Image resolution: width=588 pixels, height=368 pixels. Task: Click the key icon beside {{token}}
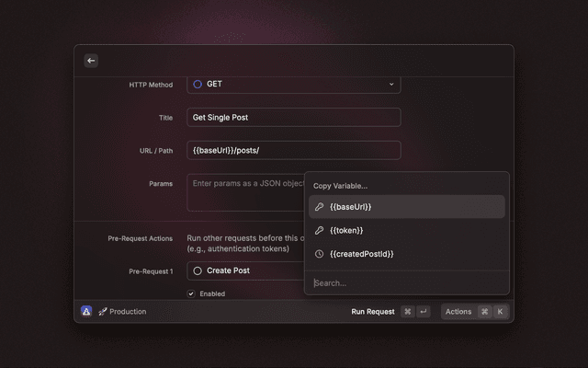(319, 230)
